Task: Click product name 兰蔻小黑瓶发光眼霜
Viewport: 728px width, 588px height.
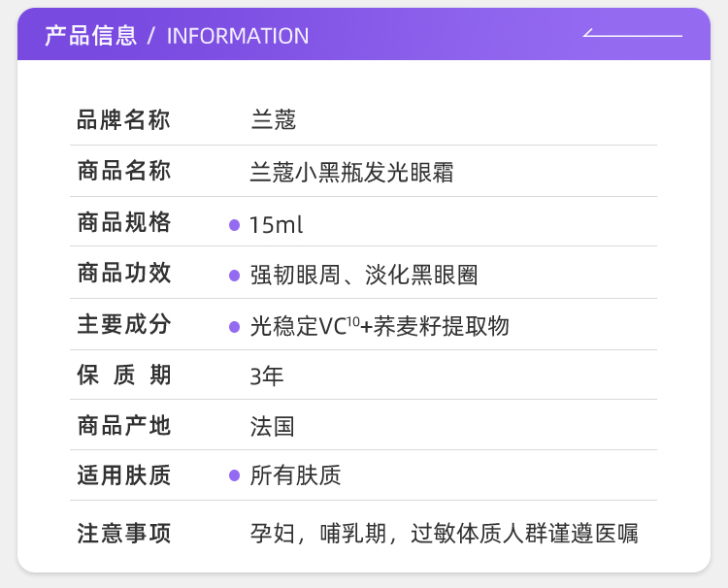Action: pos(352,173)
